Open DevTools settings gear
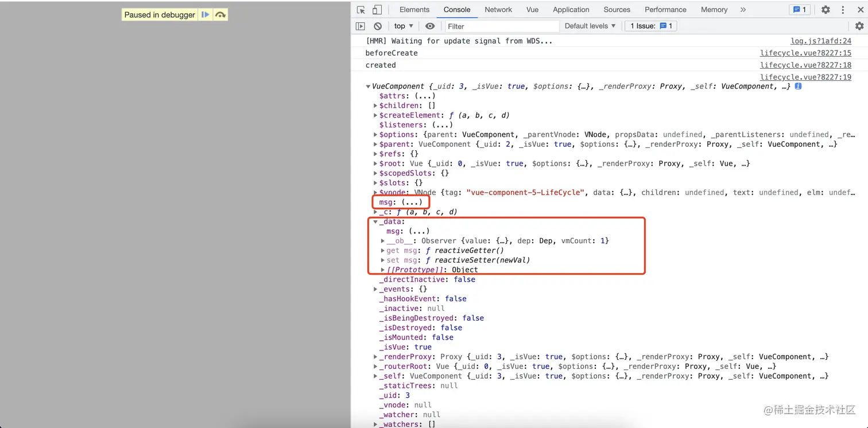868x428 pixels. tap(826, 10)
